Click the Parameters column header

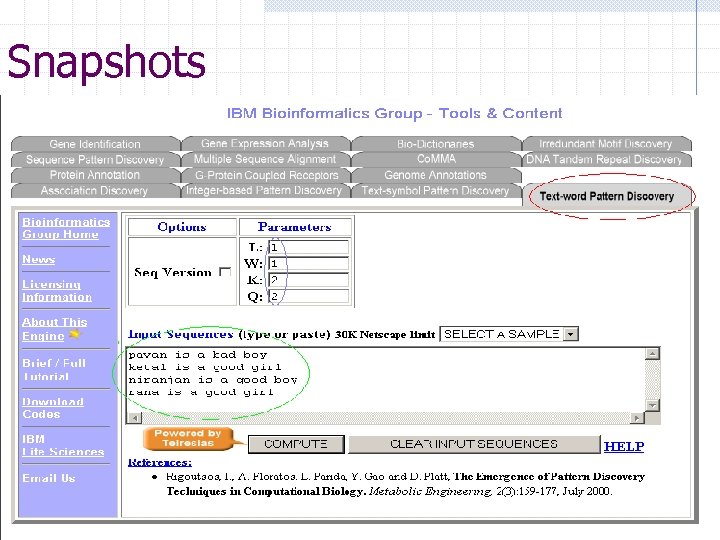[294, 227]
